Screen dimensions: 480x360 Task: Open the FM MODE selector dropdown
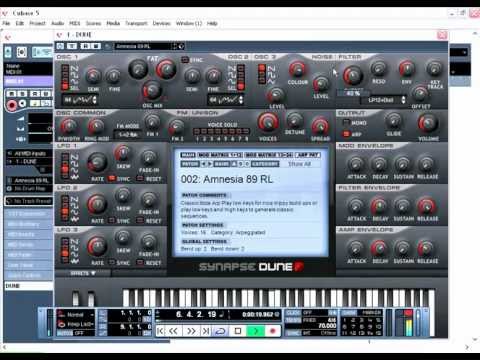(x=128, y=134)
